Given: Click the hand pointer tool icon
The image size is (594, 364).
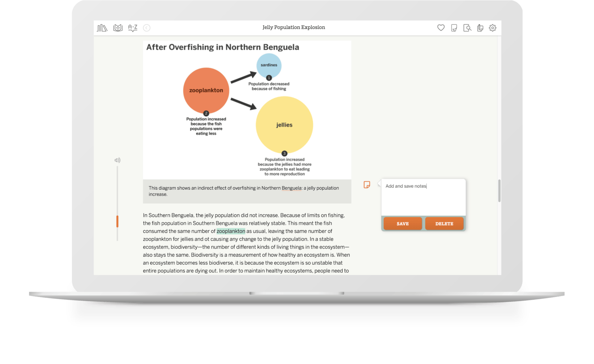Looking at the screenshot, I should 480,28.
